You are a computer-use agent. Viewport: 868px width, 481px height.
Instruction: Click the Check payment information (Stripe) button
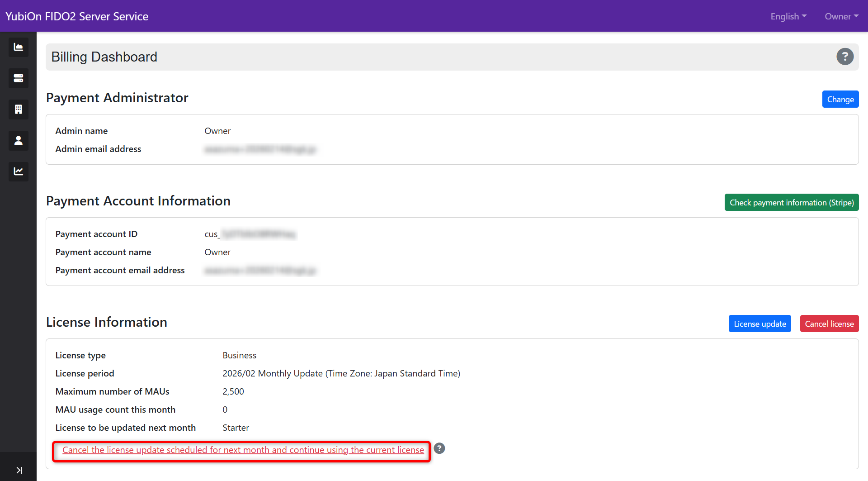click(x=791, y=202)
